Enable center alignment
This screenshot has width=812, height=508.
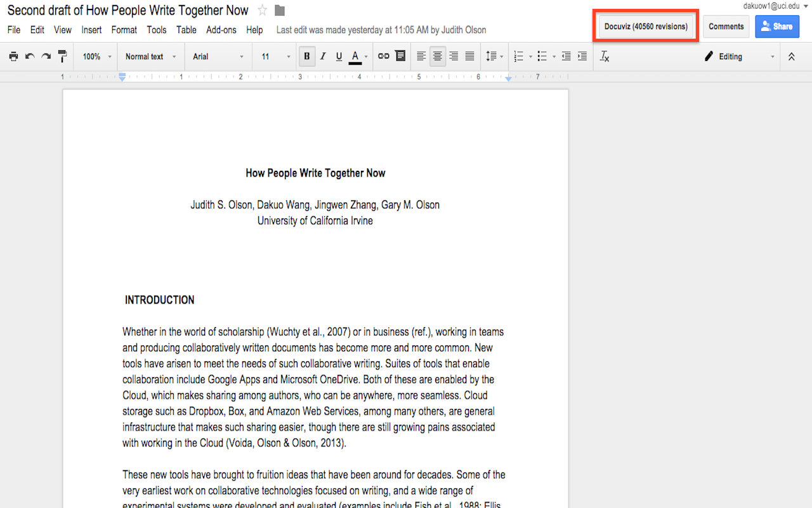437,57
